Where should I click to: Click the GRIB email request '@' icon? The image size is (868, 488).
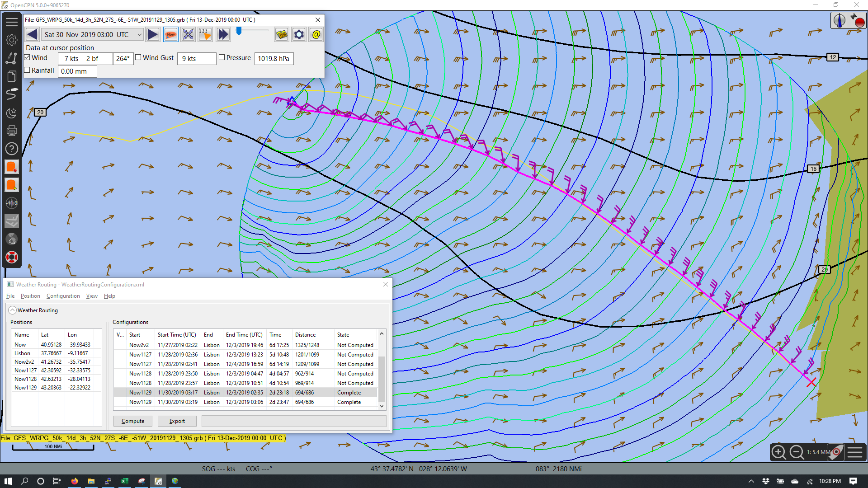coord(316,34)
